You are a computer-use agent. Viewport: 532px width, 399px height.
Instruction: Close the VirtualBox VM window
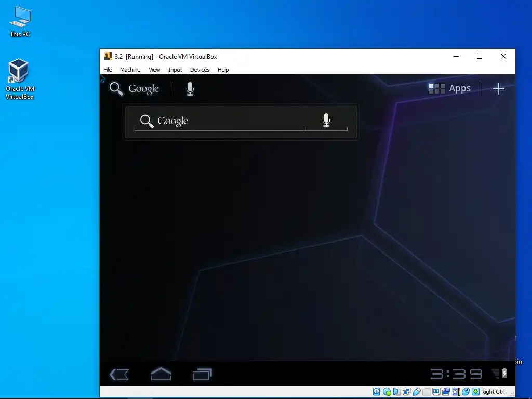[503, 56]
